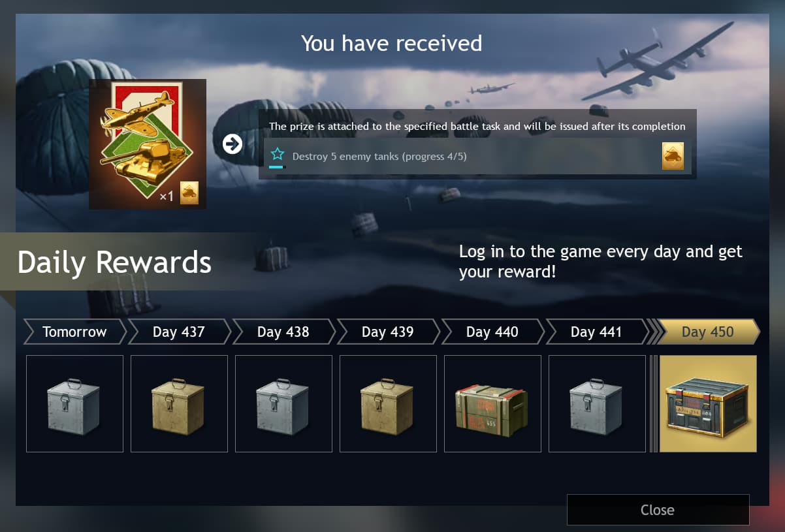Click the Destroy 5 enemy tanks task text
Viewport: 785px width, 532px height.
tap(379, 157)
